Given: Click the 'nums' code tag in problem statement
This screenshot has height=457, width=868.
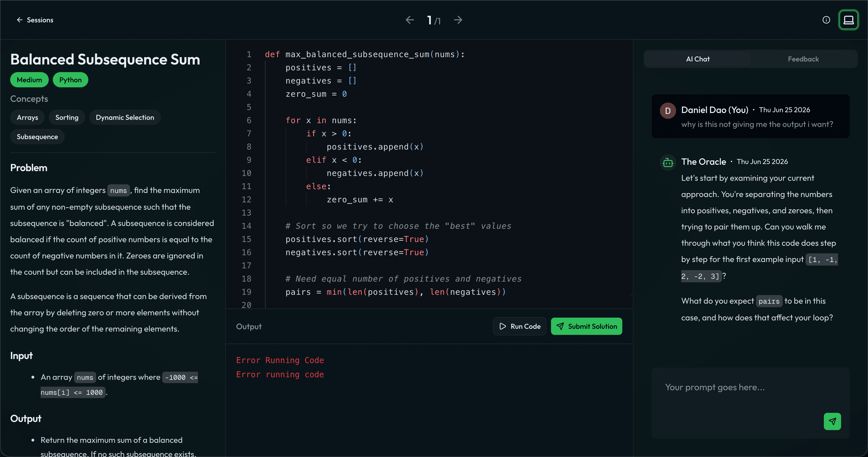Looking at the screenshot, I should click(118, 190).
